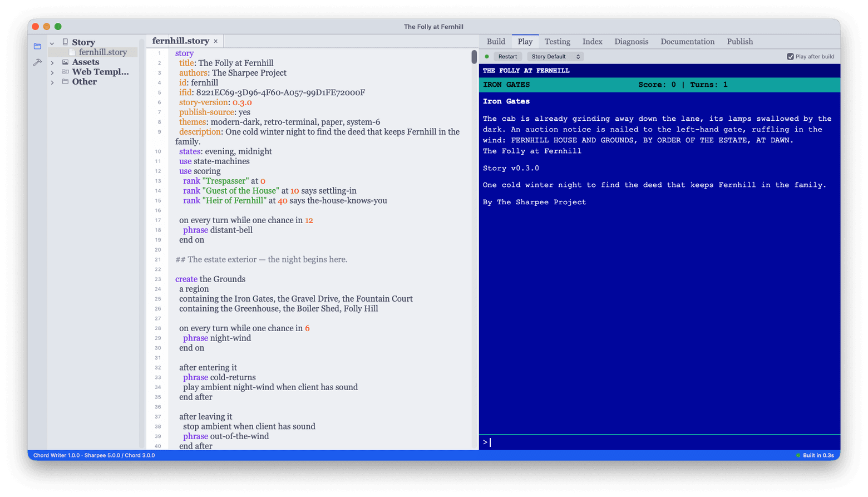The image size is (868, 497).
Task: Click the rank "Trespasser" line
Action: [224, 181]
